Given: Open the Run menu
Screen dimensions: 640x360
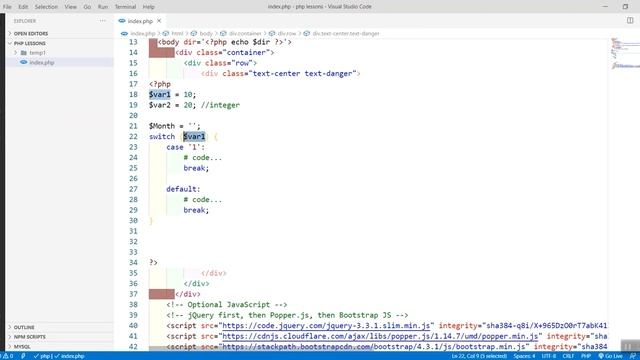Looking at the screenshot, I should coord(103,7).
